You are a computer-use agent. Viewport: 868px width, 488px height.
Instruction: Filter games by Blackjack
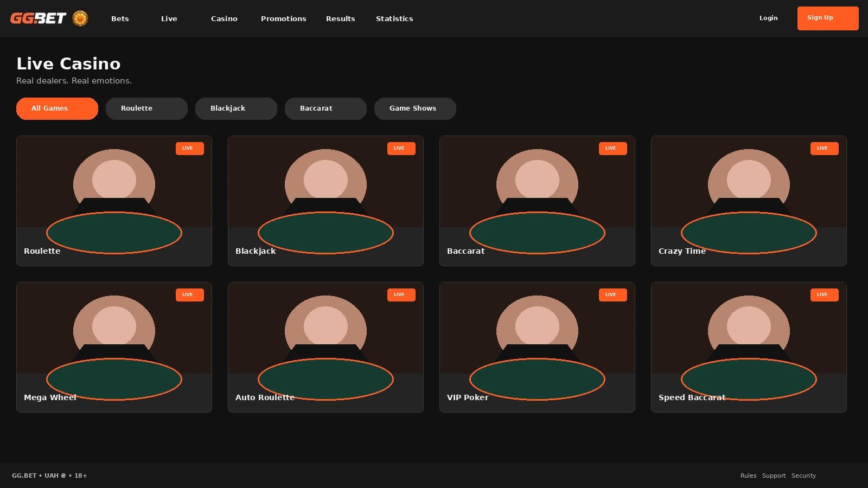click(236, 108)
